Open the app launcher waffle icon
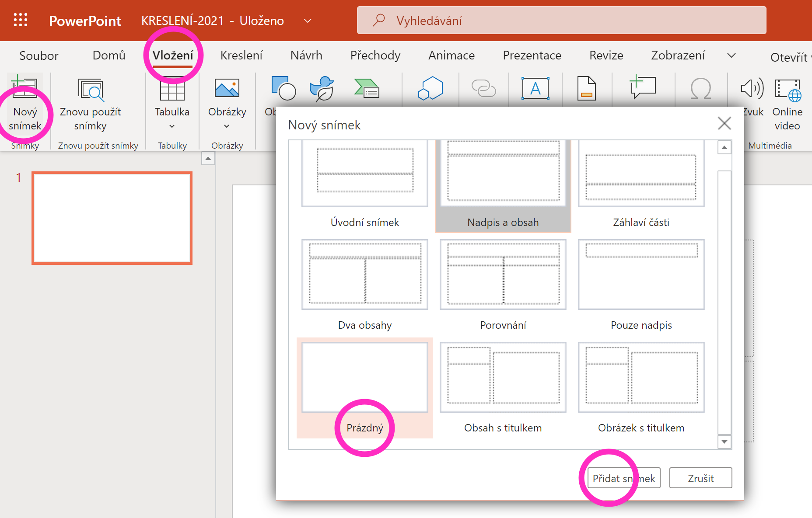The height and width of the screenshot is (518, 812). click(21, 20)
